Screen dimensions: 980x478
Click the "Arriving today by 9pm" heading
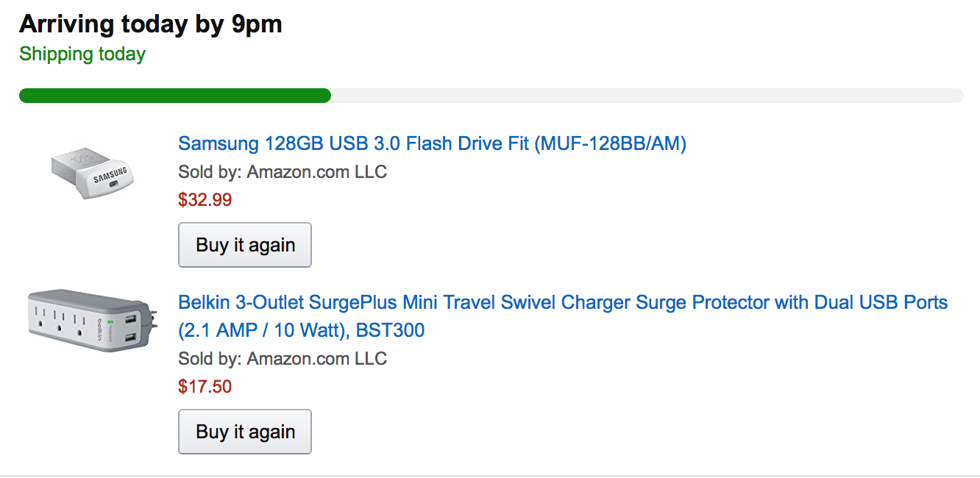(150, 24)
